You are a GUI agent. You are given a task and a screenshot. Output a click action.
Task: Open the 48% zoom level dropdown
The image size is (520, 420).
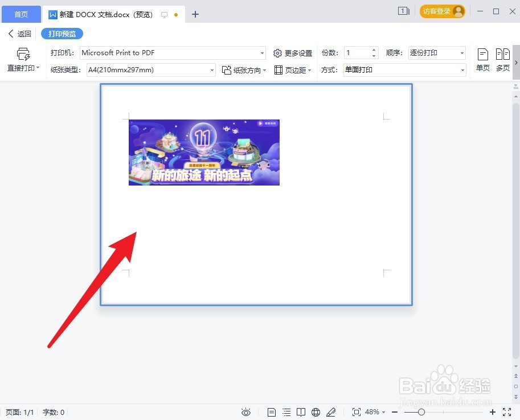click(x=375, y=412)
